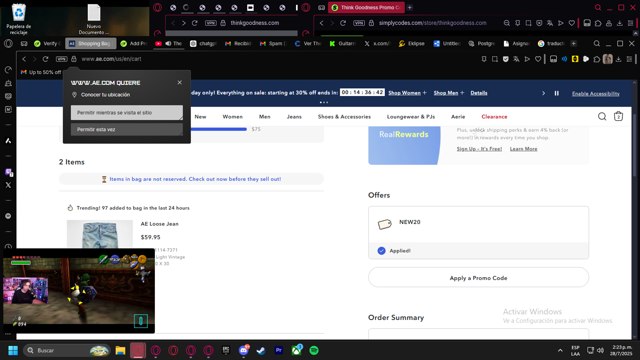Open the Jeans menu
The image size is (640, 360).
294,117
